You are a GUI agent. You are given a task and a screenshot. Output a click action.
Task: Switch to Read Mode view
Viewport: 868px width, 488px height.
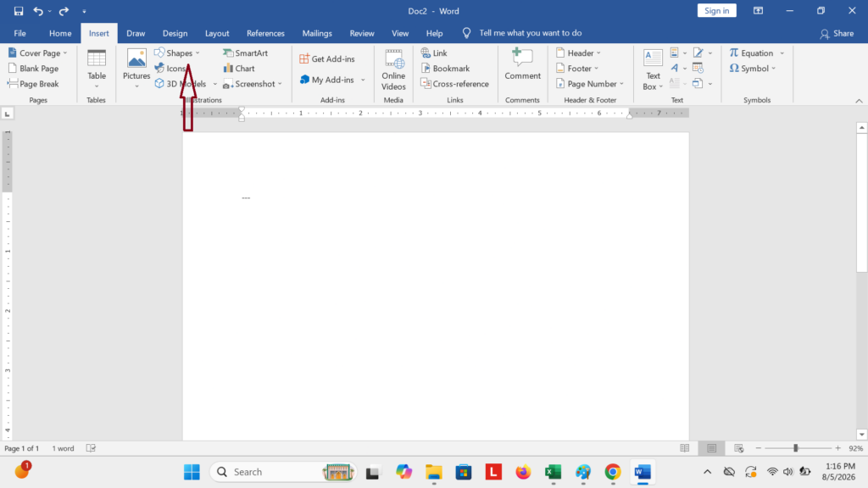click(685, 448)
